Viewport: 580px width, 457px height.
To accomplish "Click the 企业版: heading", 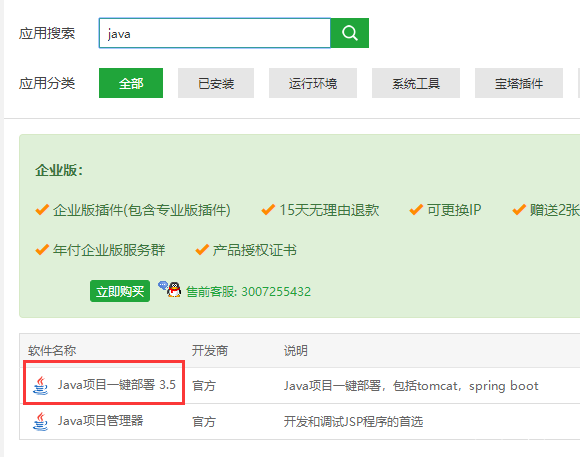I will coord(59,170).
